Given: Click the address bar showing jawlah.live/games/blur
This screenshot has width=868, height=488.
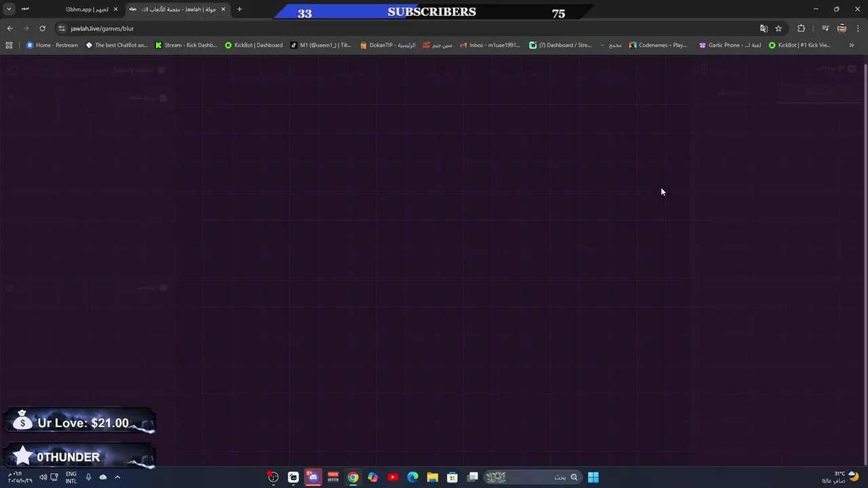Looking at the screenshot, I should (407, 28).
